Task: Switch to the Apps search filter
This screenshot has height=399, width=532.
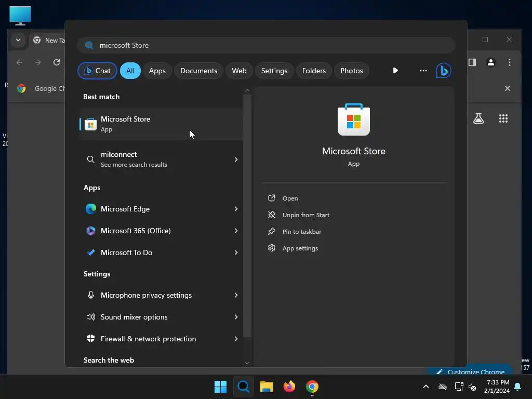Action: coord(157,71)
